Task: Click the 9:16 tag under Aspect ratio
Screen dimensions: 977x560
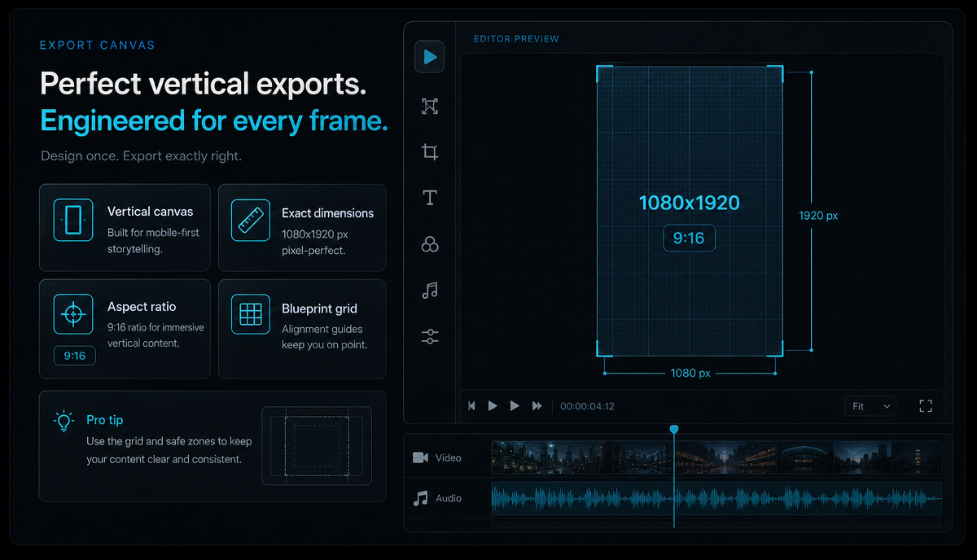Action: click(74, 356)
